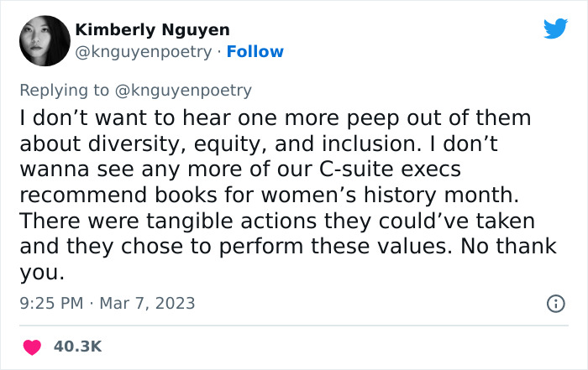Screen dimensions: 588x370
Task: Like the tweet with the heart icon
Action: tap(31, 345)
